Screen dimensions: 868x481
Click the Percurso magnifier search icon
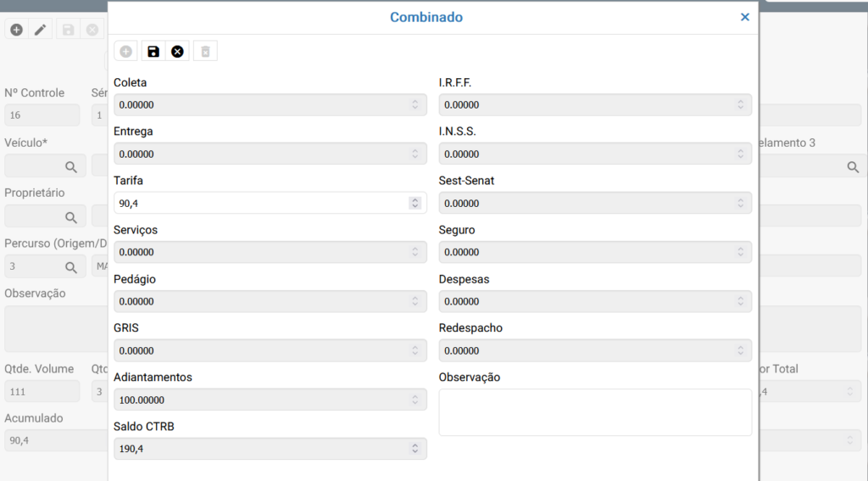coord(71,267)
